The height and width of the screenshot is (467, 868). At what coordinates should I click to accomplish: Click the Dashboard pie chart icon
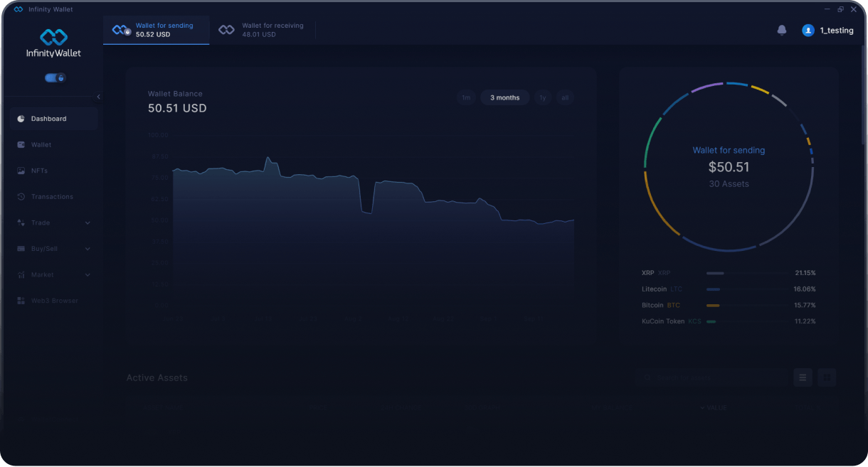click(x=21, y=119)
